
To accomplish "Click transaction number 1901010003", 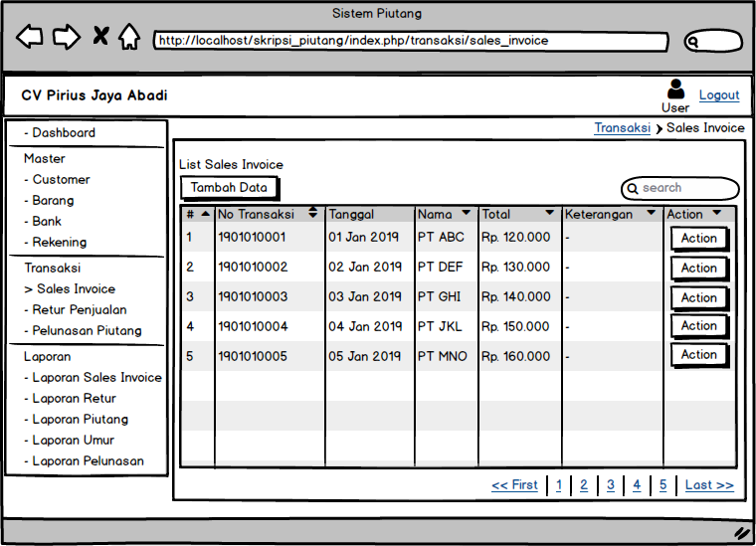I will pos(253,296).
